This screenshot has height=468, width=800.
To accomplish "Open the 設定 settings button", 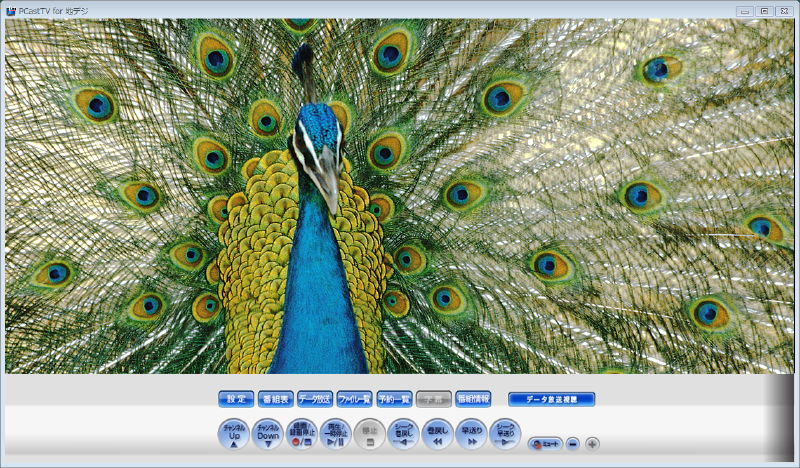I will coord(236,399).
